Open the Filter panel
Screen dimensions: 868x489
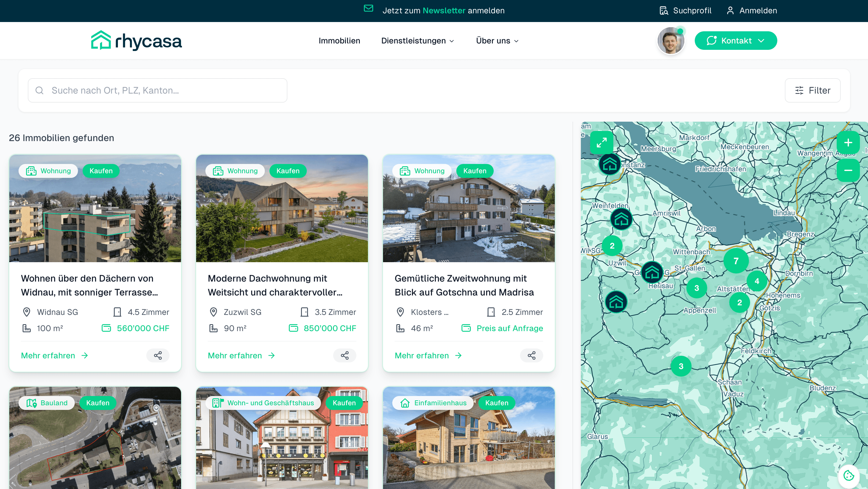(812, 90)
